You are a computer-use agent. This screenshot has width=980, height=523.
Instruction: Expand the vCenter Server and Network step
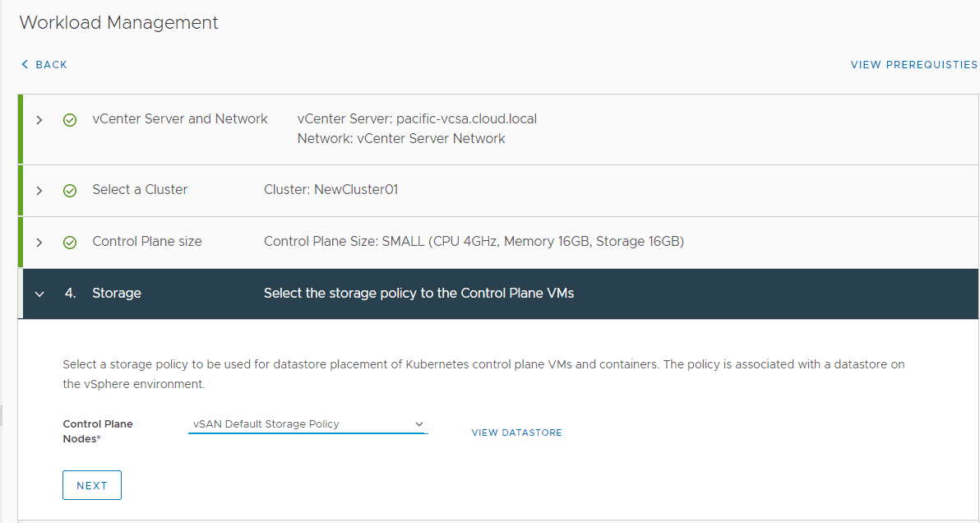(x=39, y=120)
